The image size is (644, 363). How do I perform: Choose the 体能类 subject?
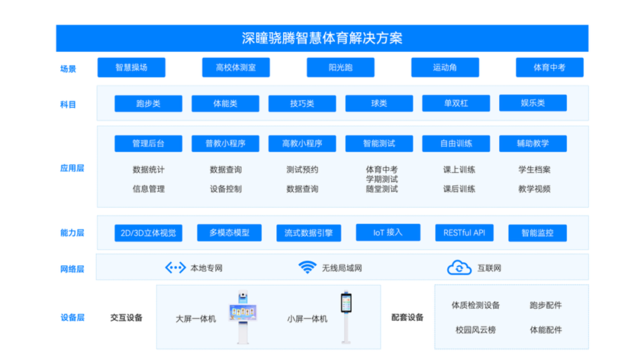(x=225, y=104)
